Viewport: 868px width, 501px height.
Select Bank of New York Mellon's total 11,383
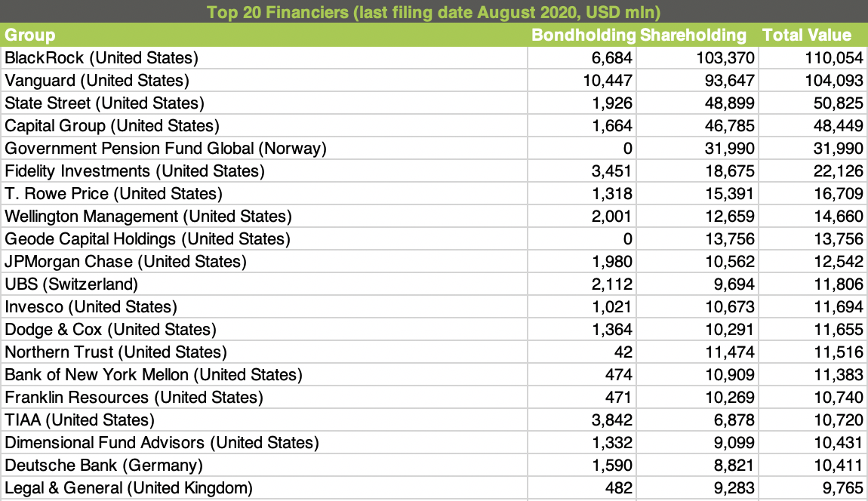(x=813, y=375)
